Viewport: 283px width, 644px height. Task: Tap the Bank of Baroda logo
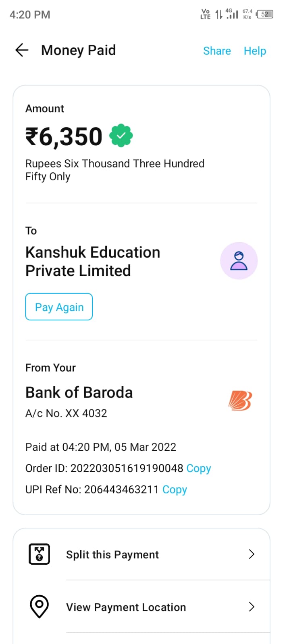tap(239, 401)
